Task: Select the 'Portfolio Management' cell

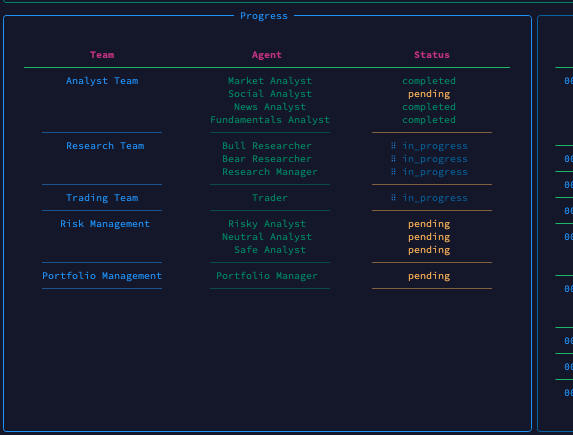Action: tap(102, 276)
